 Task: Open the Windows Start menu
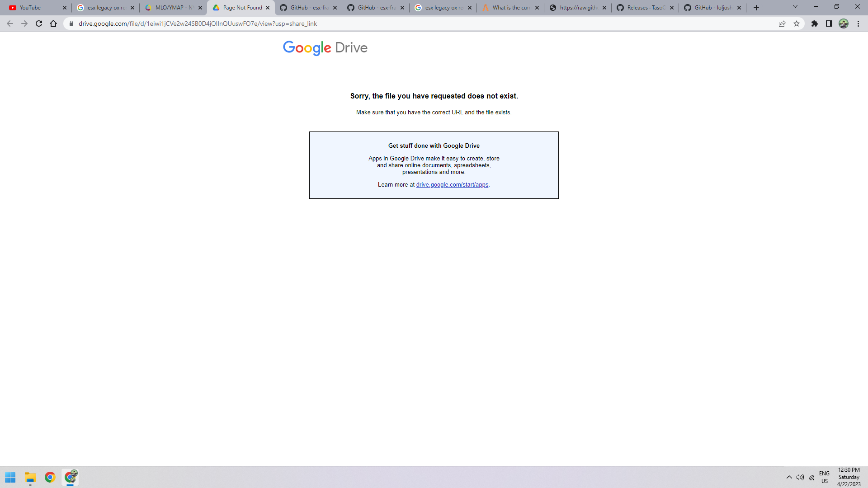point(10,477)
